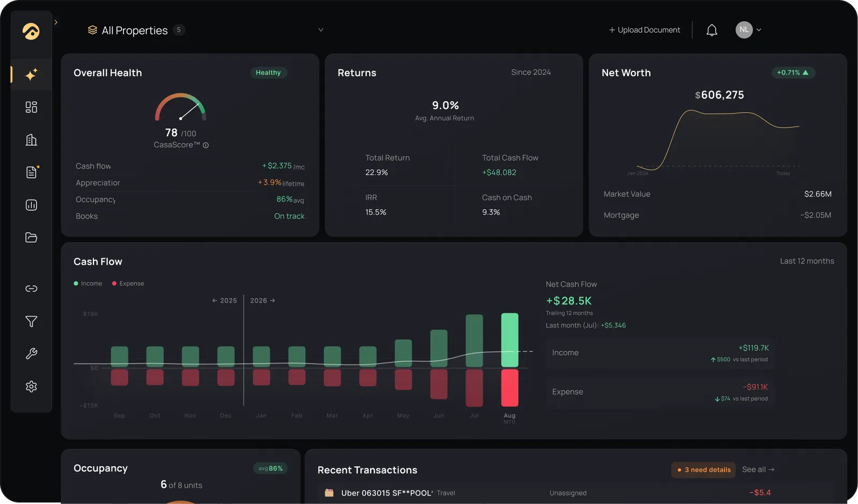Click Net Cash Flow +$28.5K value
Screen dimensions: 858x504
[x=569, y=301]
